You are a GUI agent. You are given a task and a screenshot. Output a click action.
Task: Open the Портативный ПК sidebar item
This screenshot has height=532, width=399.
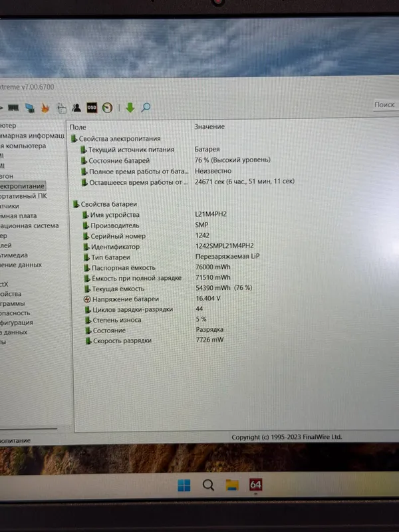coord(23,196)
